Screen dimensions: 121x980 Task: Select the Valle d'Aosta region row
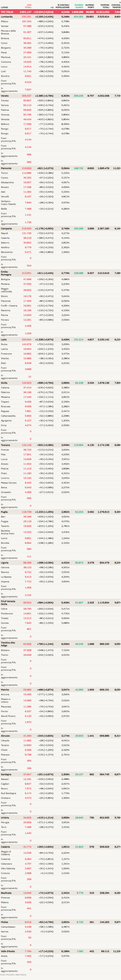(x=60, y=951)
